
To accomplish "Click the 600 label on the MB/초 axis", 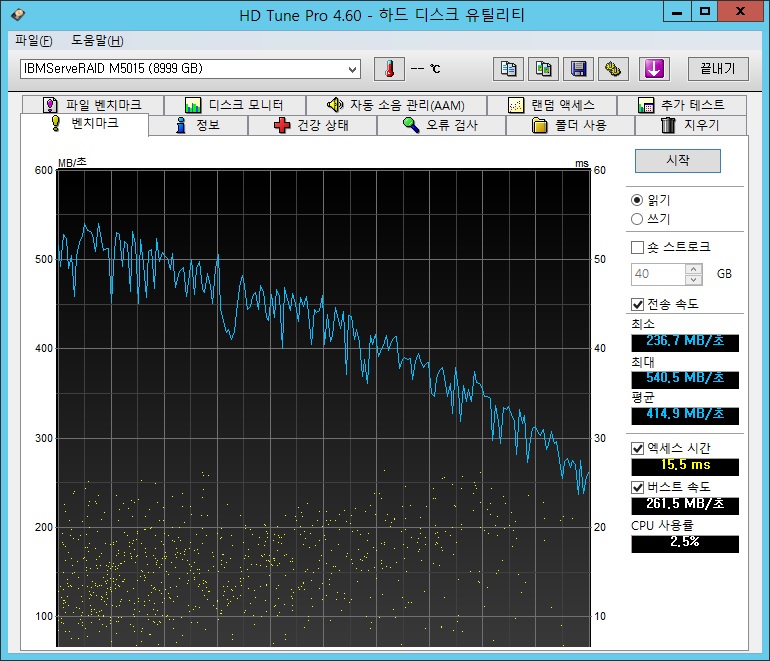I will point(44,170).
